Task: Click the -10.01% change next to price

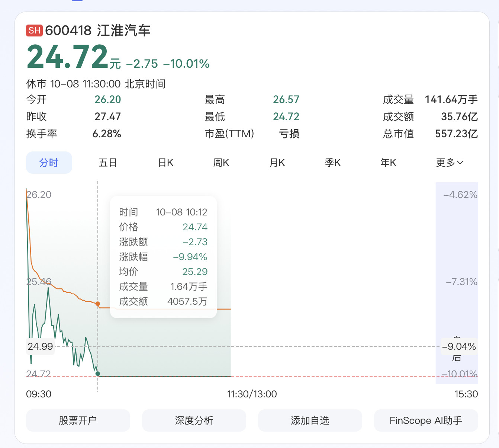Action: click(186, 64)
